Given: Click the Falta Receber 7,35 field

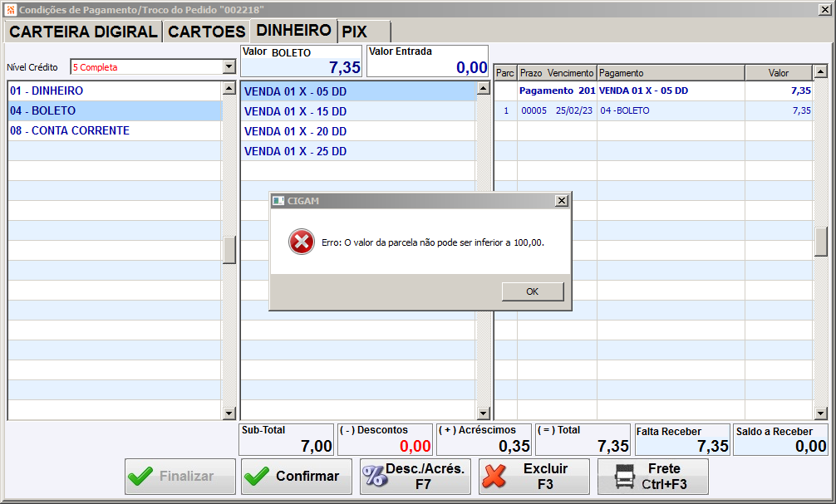Looking at the screenshot, I should [x=682, y=439].
